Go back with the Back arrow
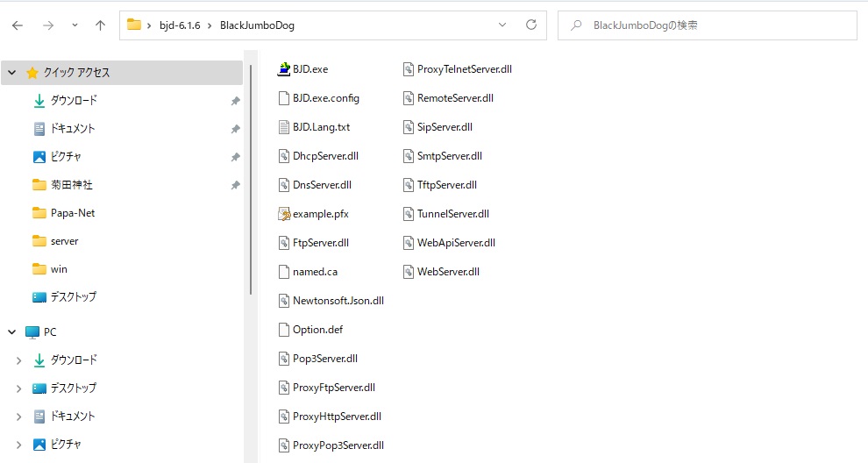The image size is (868, 463). coord(18,25)
